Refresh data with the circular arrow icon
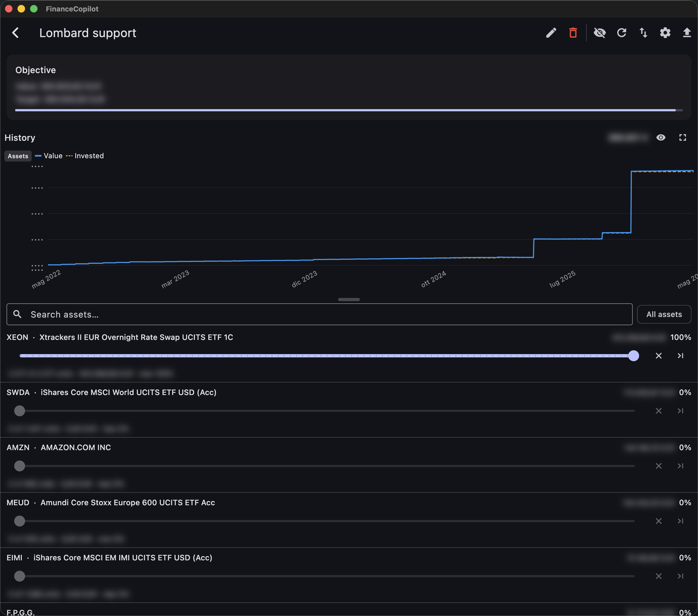Viewport: 698px width, 616px height. tap(621, 33)
